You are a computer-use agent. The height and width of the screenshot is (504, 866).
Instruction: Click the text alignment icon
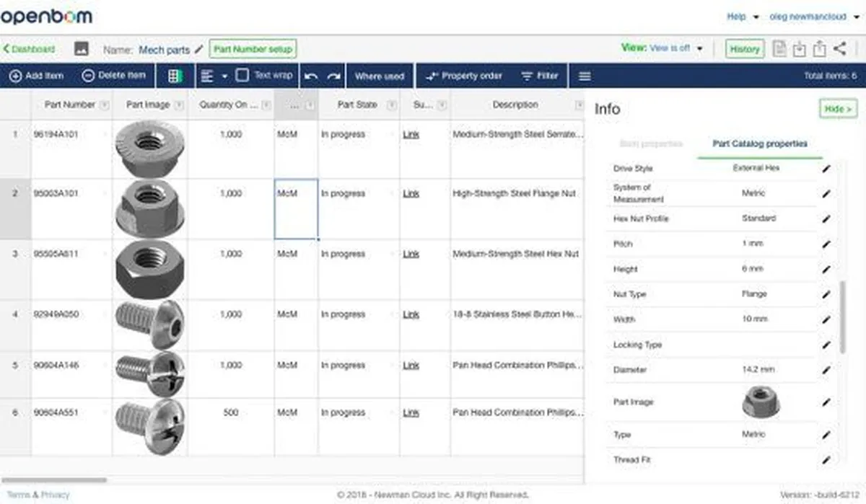(x=208, y=76)
